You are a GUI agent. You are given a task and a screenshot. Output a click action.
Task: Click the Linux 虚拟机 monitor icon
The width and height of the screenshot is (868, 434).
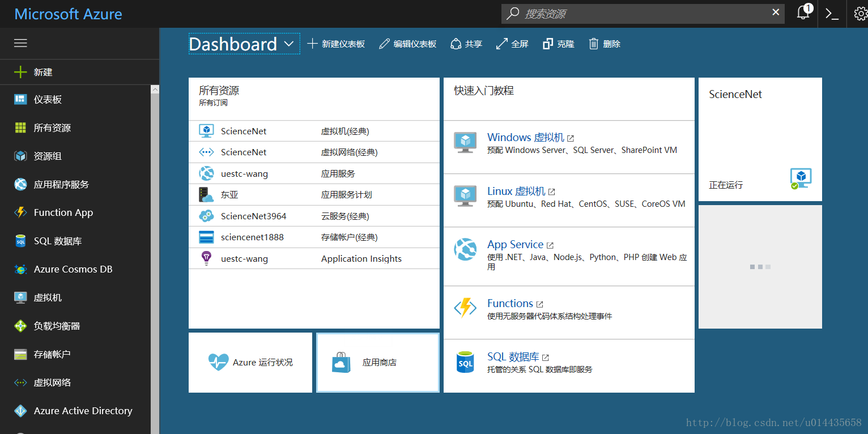pos(465,195)
